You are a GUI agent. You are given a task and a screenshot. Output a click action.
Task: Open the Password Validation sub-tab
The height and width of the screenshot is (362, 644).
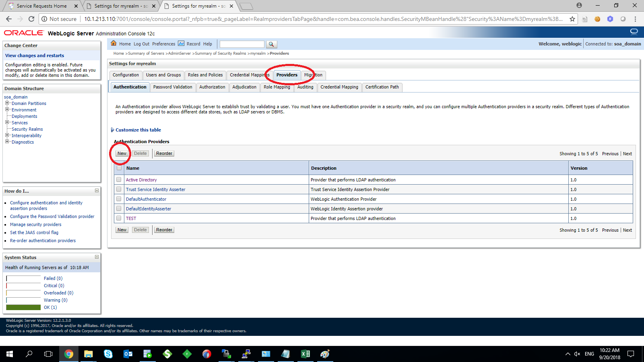click(173, 87)
